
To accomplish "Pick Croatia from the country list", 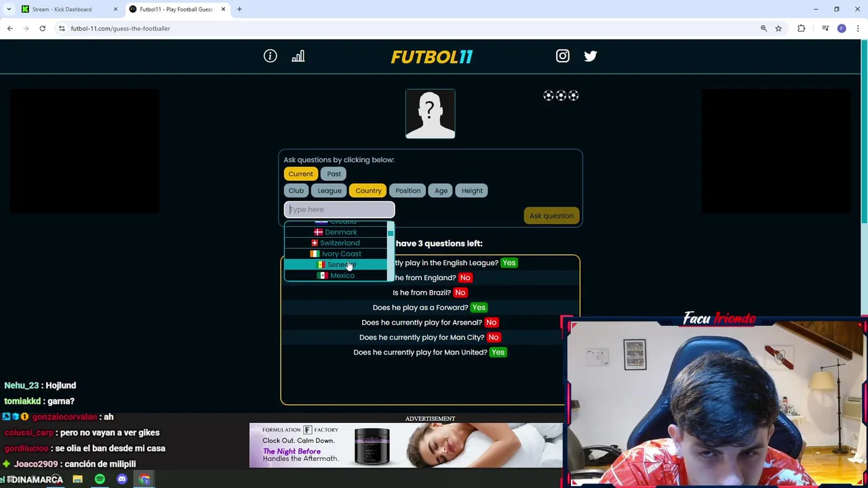I will [336, 223].
